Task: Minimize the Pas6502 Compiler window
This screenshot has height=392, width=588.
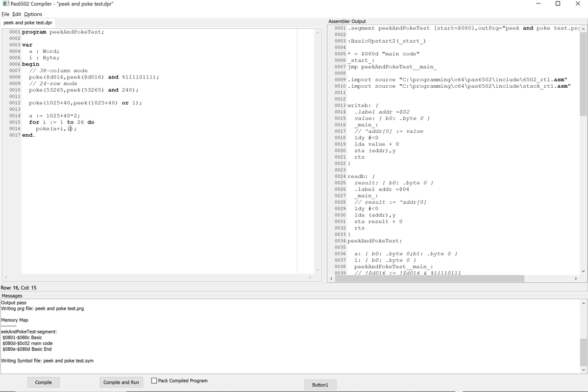Action: 538,4
